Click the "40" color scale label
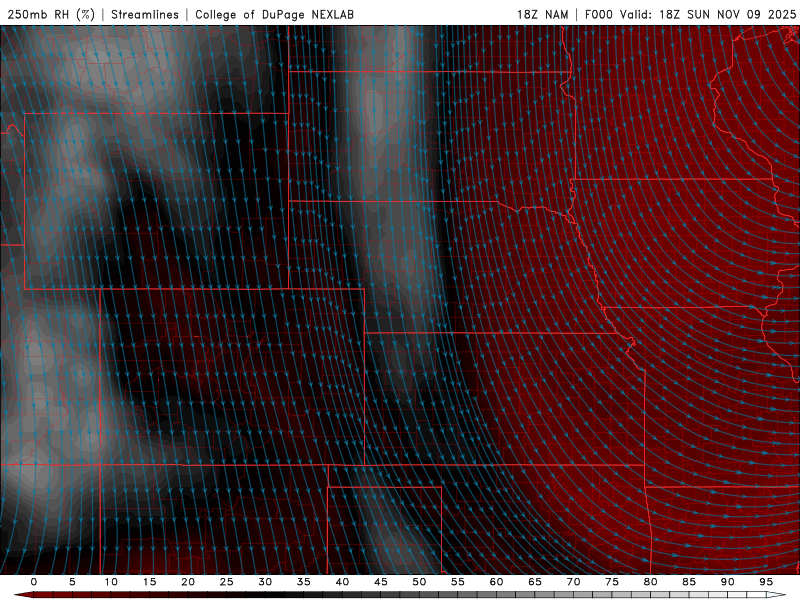The height and width of the screenshot is (600, 800). [x=342, y=582]
